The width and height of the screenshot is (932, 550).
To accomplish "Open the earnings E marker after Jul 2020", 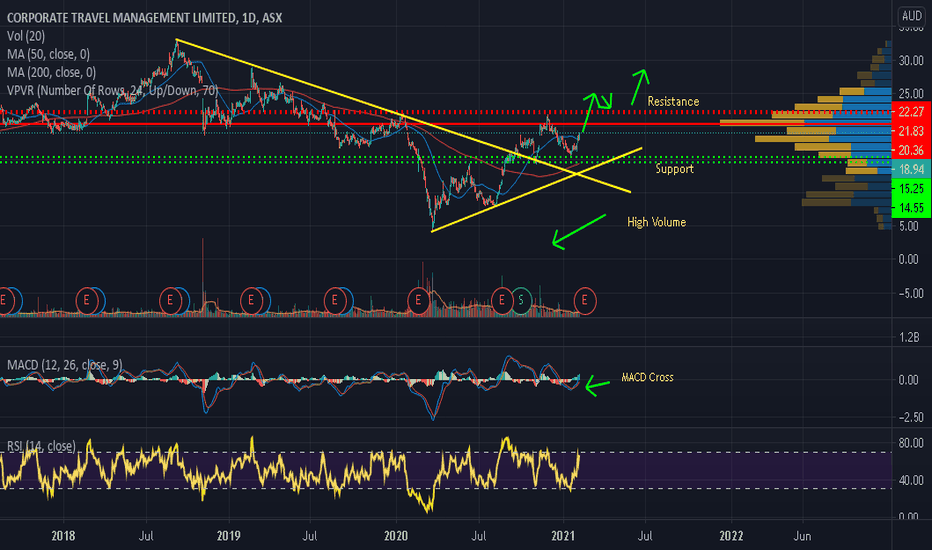I will point(502,300).
